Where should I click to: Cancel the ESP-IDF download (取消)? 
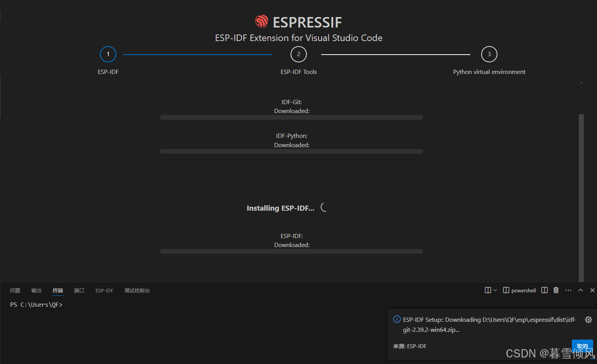coord(582,346)
